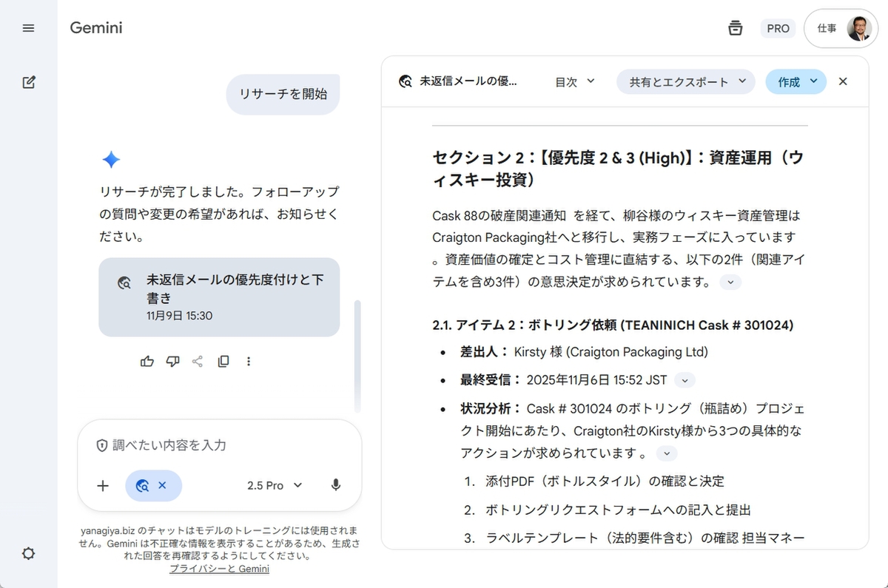Open the 作成 create dropdown
The height and width of the screenshot is (588, 888).
point(796,82)
